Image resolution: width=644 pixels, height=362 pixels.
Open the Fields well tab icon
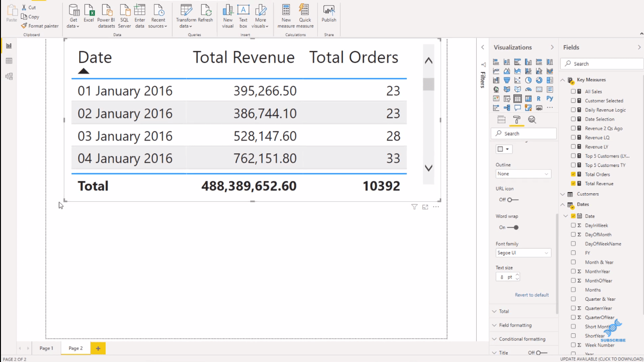502,120
